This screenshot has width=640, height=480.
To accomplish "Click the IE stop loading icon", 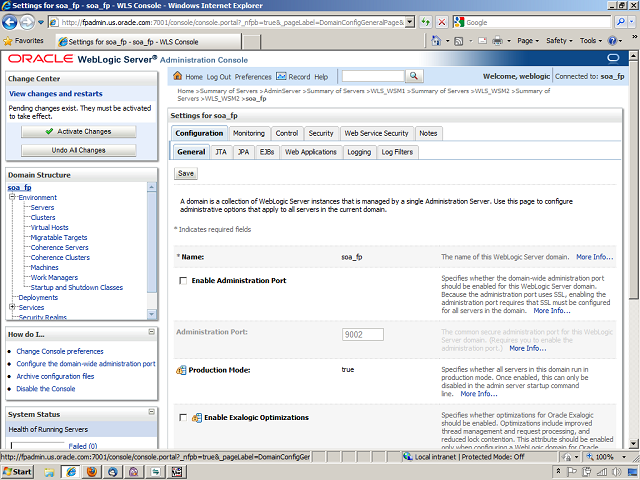I will pos(443,22).
